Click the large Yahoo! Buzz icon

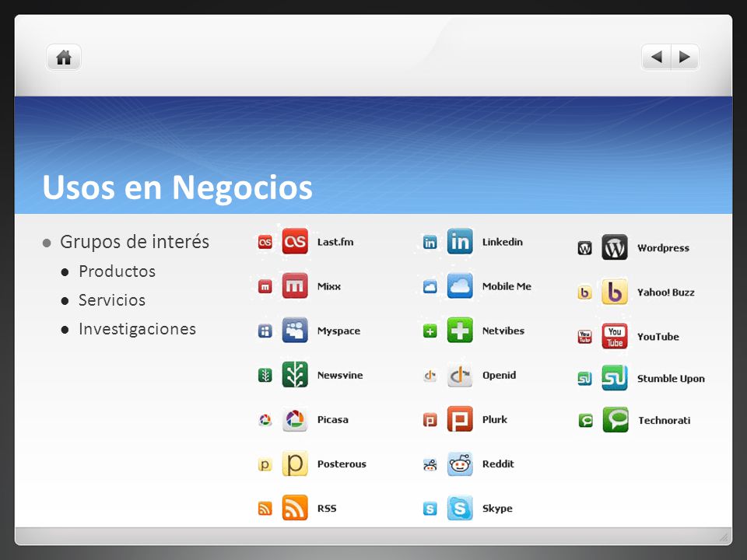[x=615, y=292]
